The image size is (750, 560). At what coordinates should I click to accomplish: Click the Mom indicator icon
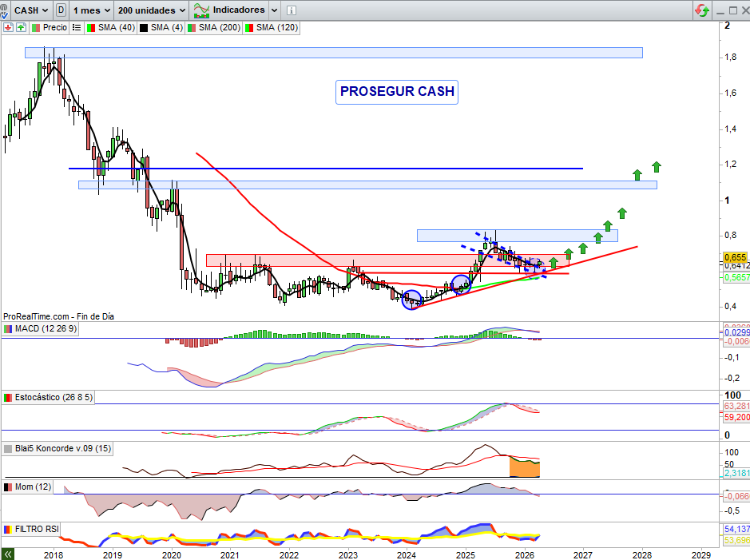8,487
